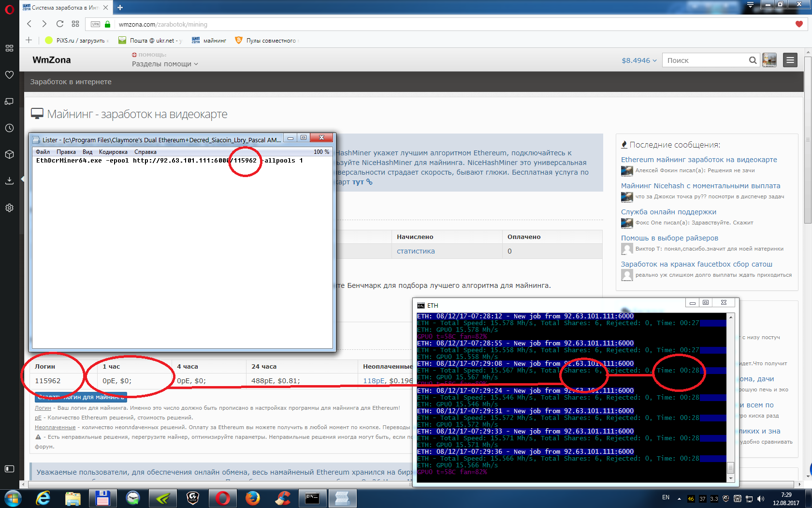Reload the page with the refresh icon
This screenshot has width=812, height=508.
click(60, 24)
